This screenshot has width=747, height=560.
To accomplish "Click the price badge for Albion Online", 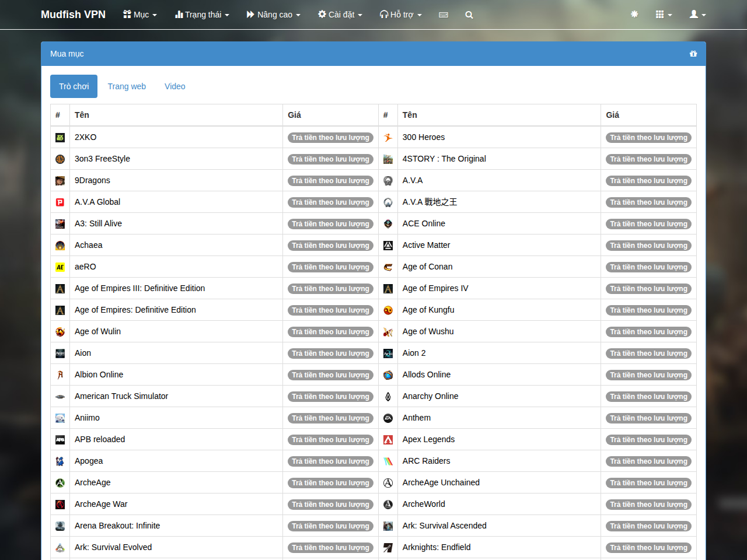I will [x=331, y=375].
